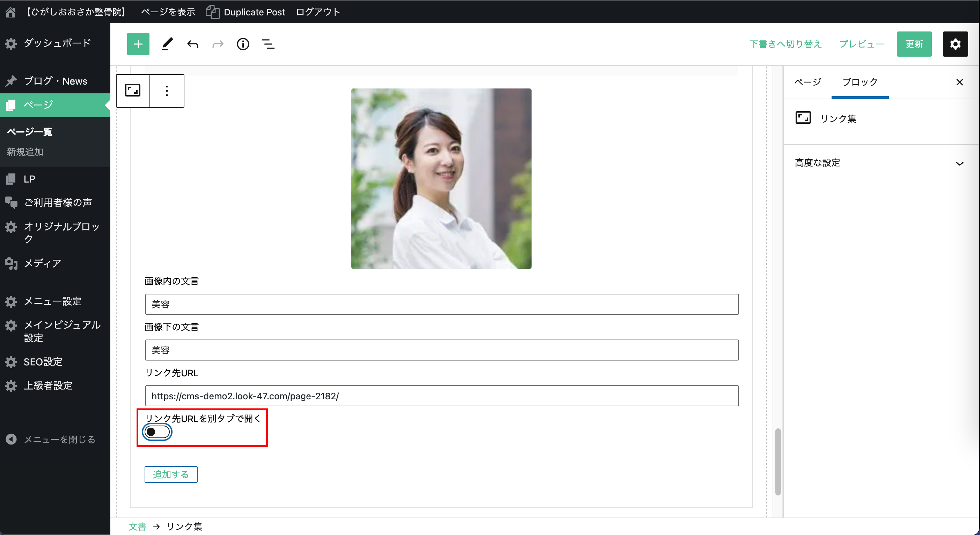980x535 pixels.
Task: Switch to the ページ settings tab
Action: pos(808,82)
